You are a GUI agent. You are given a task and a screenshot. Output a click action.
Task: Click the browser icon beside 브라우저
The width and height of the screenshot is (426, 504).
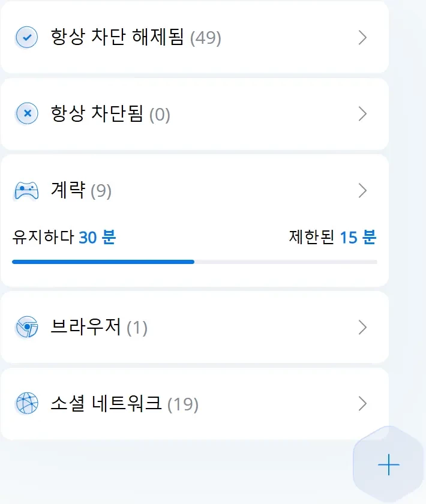[26, 328]
